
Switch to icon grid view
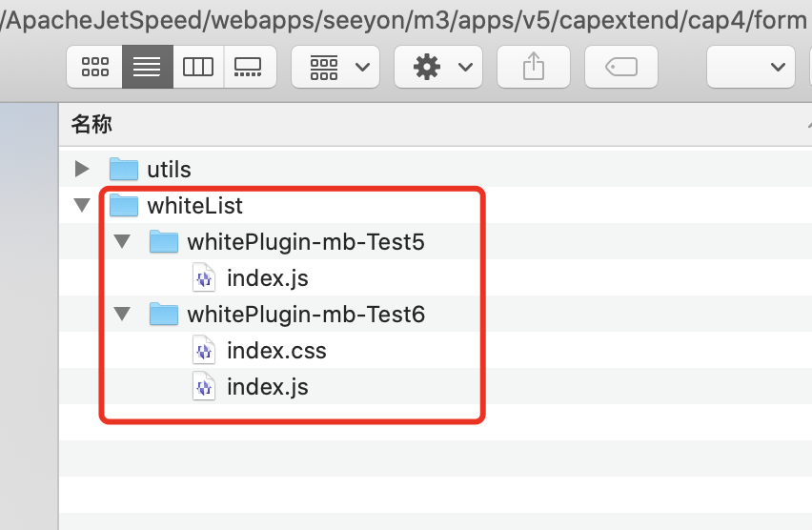(x=94, y=67)
